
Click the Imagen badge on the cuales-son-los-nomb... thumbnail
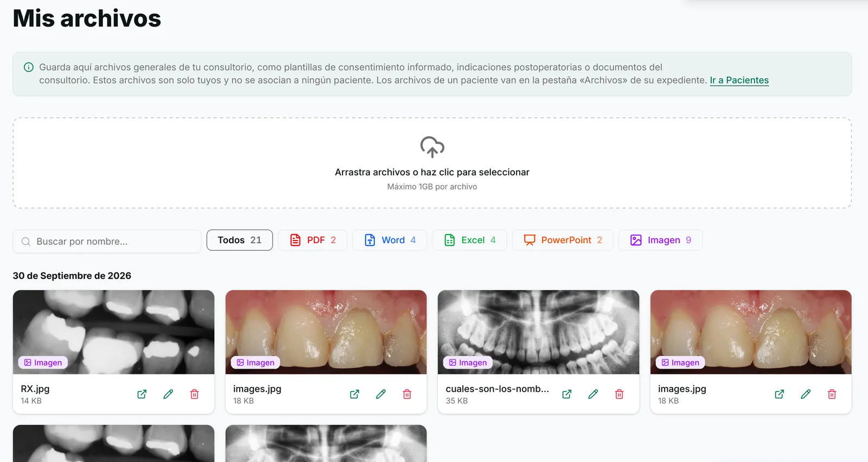pos(468,363)
